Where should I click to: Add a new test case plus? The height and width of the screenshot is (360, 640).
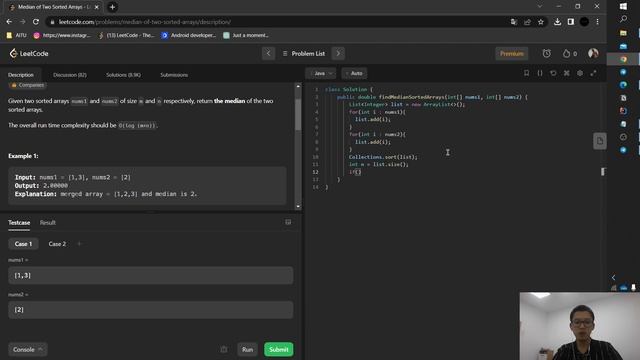pyautogui.click(x=79, y=244)
